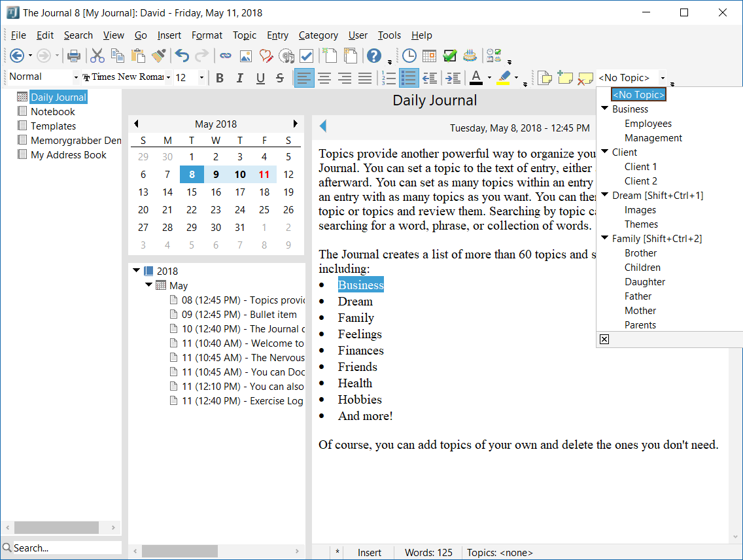Open the File menu
Screen dimensions: 743x560
pyautogui.click(x=18, y=35)
